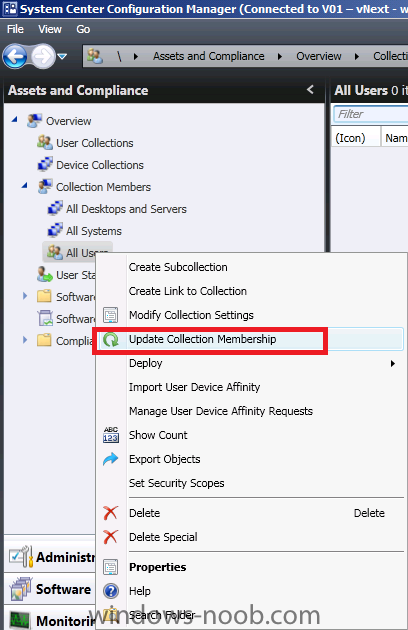Expand the Deploy submenu arrow
Screen dimensions: 408x630
(x=393, y=364)
